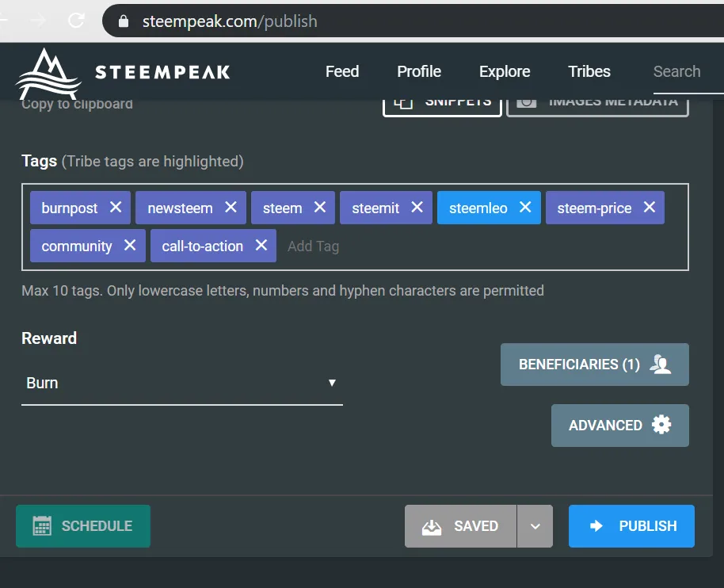Click the community tag label

(x=77, y=246)
